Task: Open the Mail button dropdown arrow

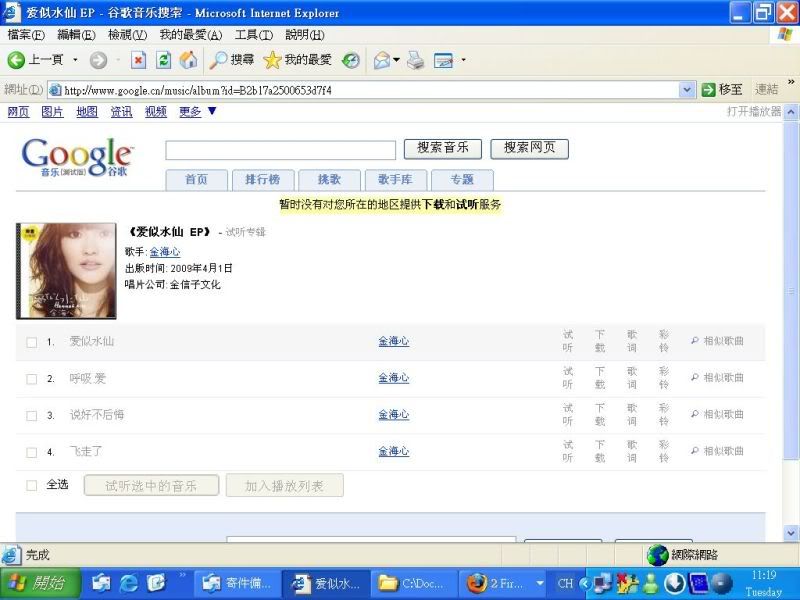Action: (x=396, y=60)
